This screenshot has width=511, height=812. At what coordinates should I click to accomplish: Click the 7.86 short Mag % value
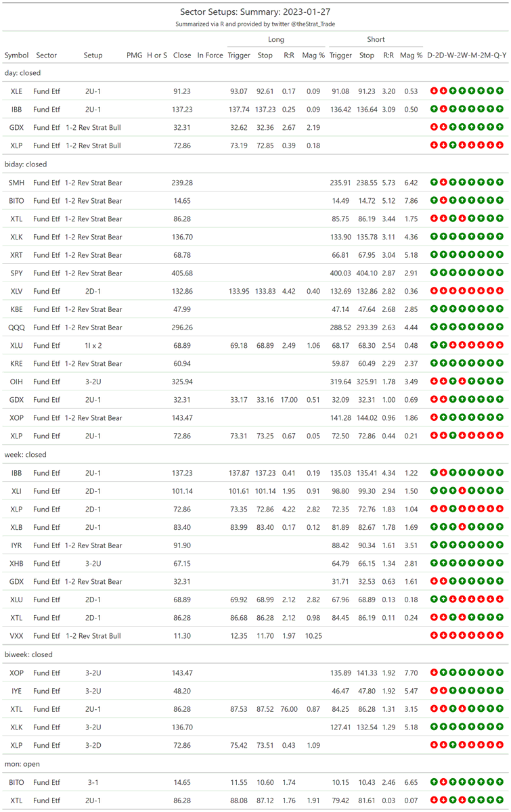(x=411, y=200)
